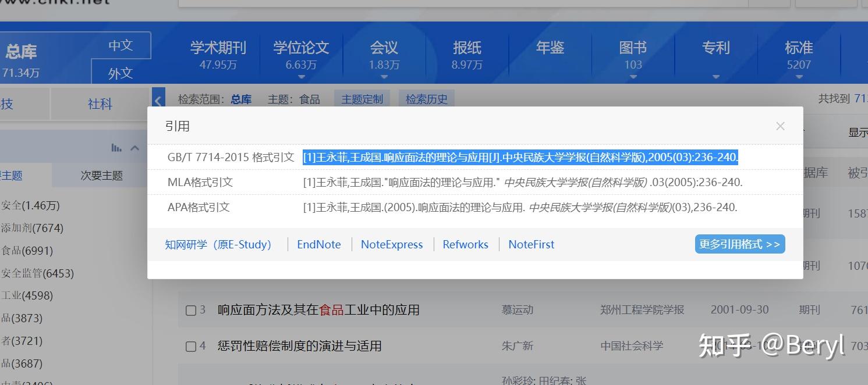Screen dimensions: 868x385
Task: Click the search input box at top
Action: 465,2
